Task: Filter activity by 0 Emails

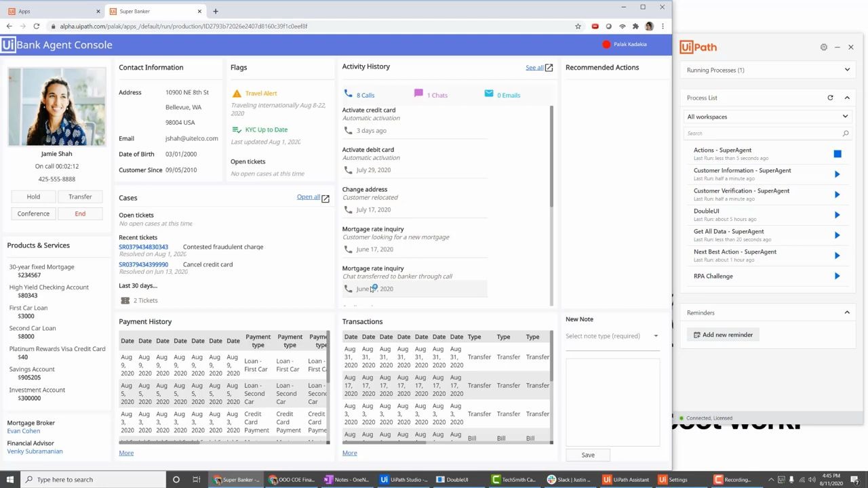Action: click(x=502, y=95)
